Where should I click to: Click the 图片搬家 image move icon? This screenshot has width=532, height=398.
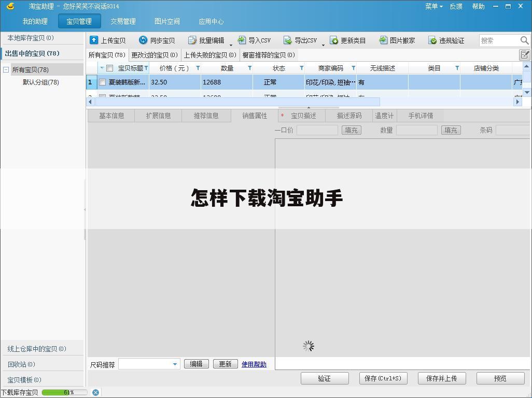[x=383, y=40]
